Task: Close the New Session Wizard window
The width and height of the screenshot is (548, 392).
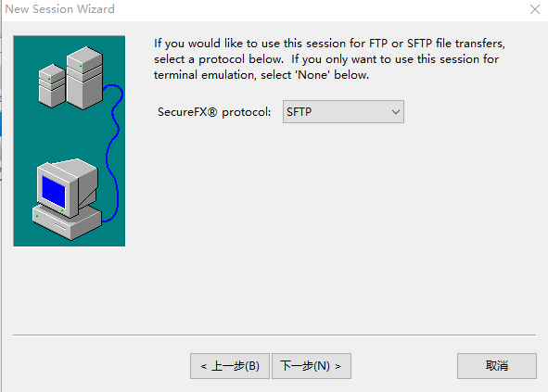Action: click(535, 9)
